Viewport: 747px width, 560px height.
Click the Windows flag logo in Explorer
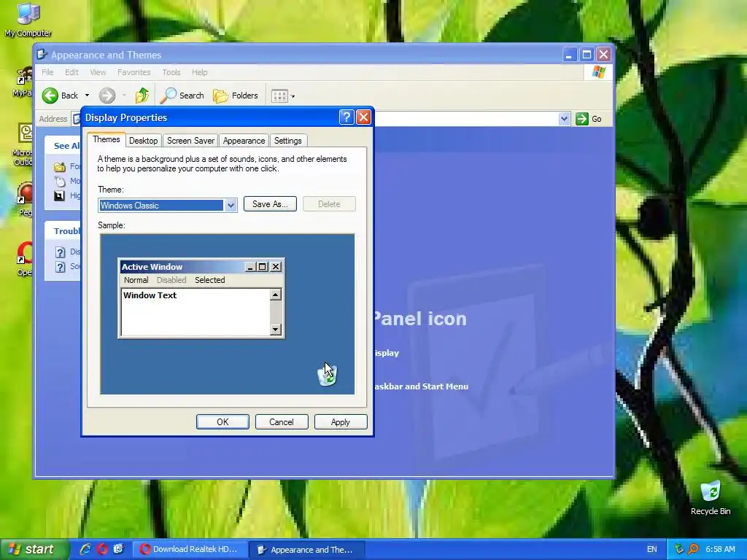[598, 72]
